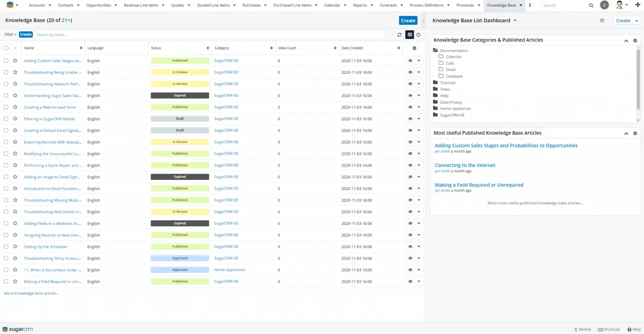Image resolution: width=644 pixels, height=334 pixels.
Task: Click the quick create plus icon
Action: pyautogui.click(x=638, y=5)
